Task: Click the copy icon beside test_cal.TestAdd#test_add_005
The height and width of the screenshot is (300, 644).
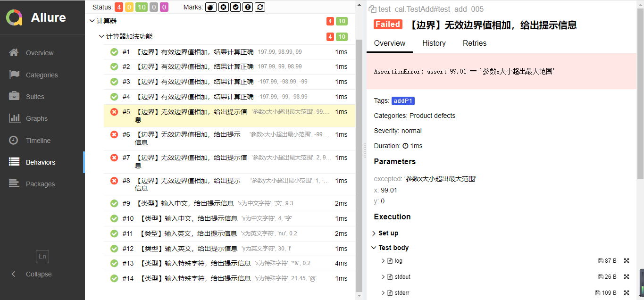Action: (x=372, y=9)
